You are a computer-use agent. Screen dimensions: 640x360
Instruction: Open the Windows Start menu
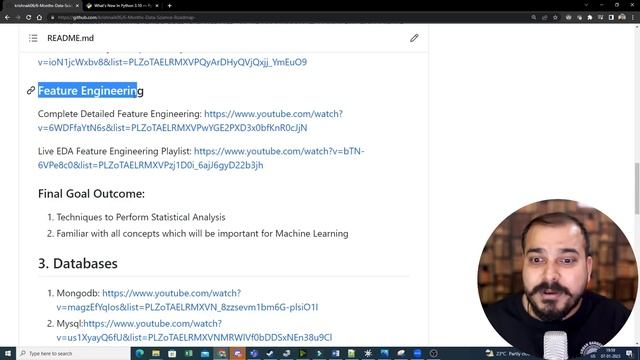click(x=8, y=353)
